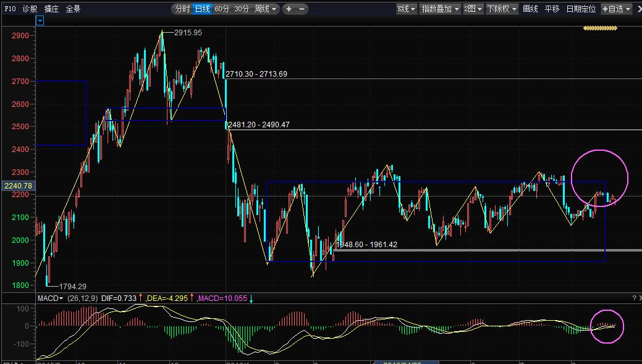Select the 30分 minute period
The height and width of the screenshot is (364, 642).
tap(242, 9)
